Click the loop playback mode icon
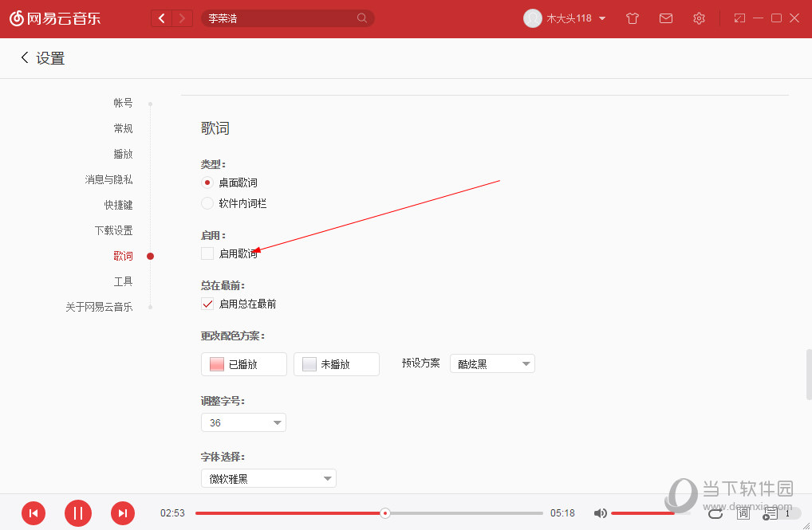This screenshot has width=812, height=530. point(715,513)
